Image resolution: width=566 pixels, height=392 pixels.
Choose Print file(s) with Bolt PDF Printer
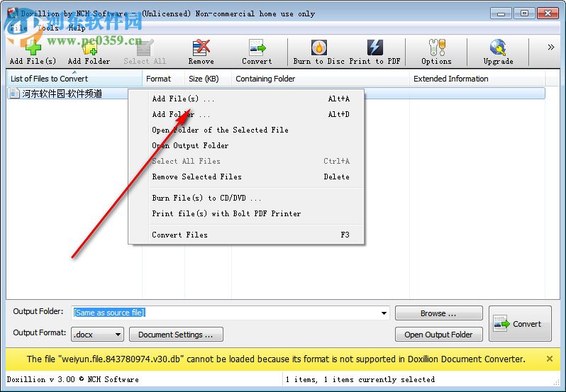[246, 213]
